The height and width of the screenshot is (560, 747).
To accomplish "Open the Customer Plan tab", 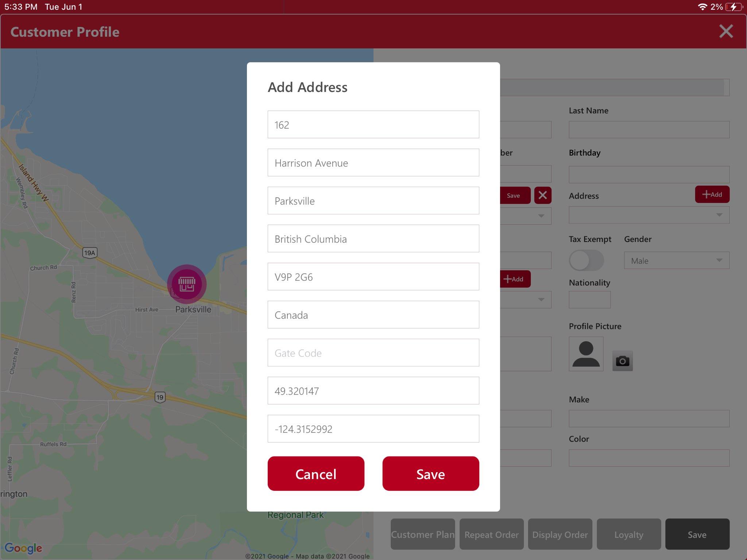I will point(423,534).
